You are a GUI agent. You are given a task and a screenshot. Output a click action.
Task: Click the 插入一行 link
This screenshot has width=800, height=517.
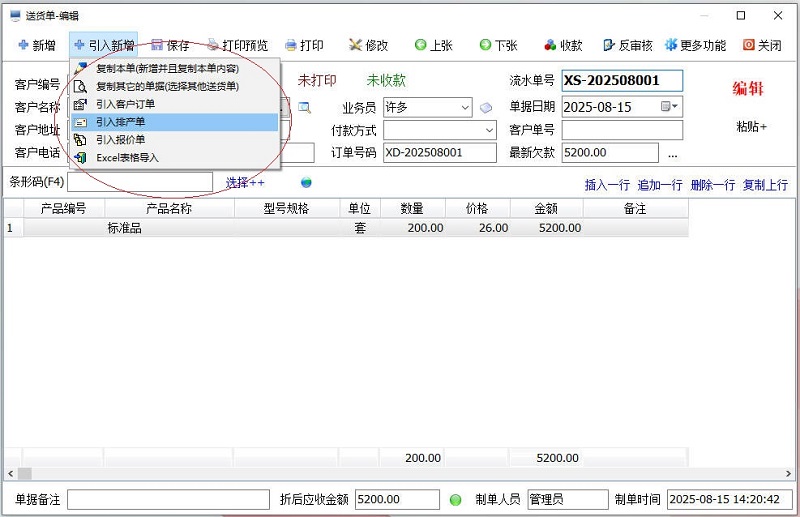point(607,185)
